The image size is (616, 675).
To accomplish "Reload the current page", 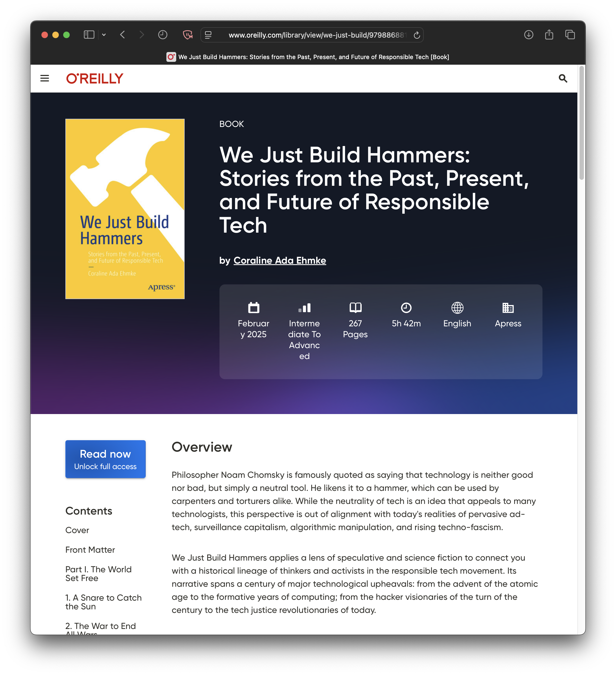I will point(416,35).
